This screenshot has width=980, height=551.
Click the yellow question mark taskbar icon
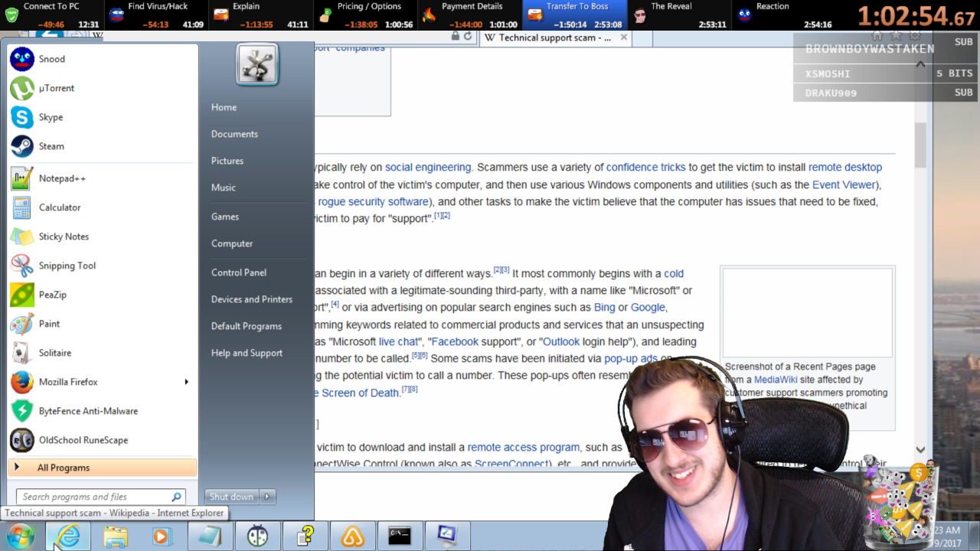click(305, 536)
